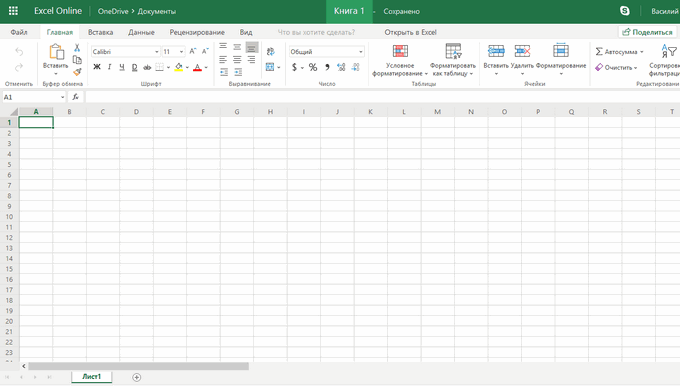Click the Redo arrow icon
Screen dimensions: 680x386
19,67
